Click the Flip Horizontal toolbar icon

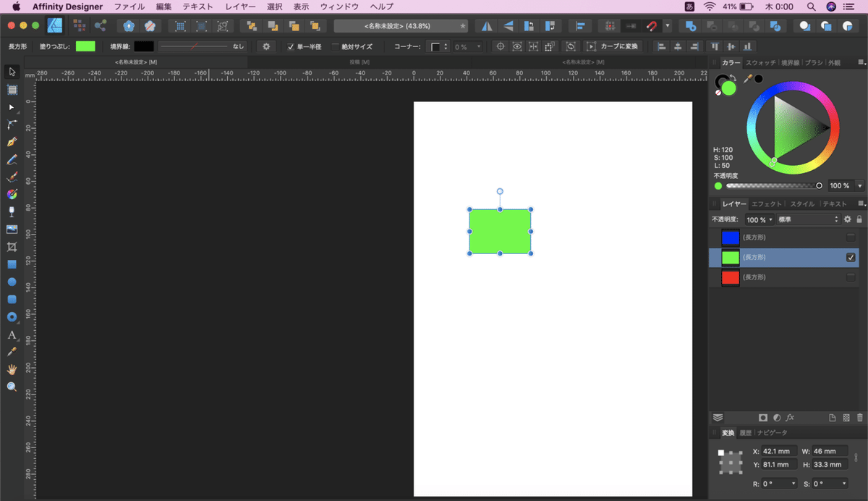[x=487, y=26]
